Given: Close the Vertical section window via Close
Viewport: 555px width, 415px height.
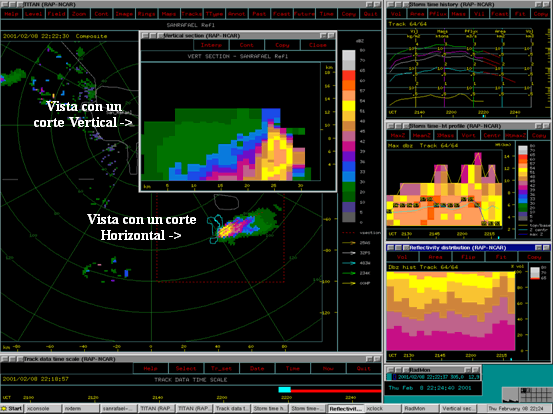Looking at the screenshot, I should [317, 45].
